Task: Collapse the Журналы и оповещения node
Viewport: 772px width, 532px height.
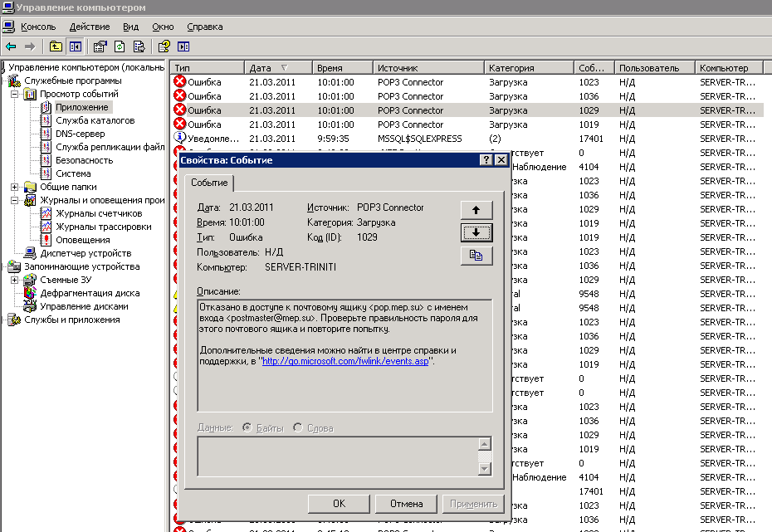Action: (15, 200)
